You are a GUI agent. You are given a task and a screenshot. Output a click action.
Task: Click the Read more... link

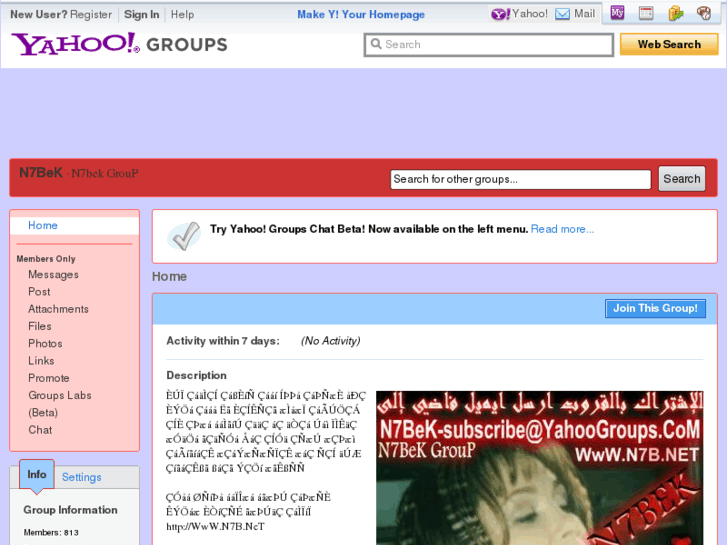(562, 229)
